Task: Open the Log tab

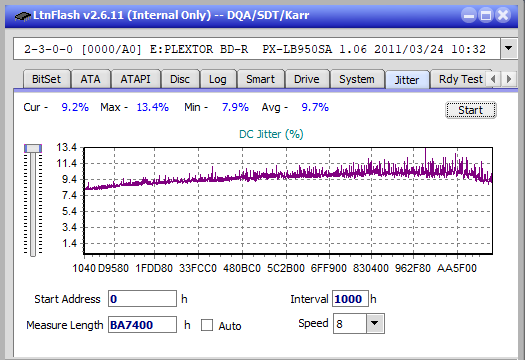Action: point(218,79)
